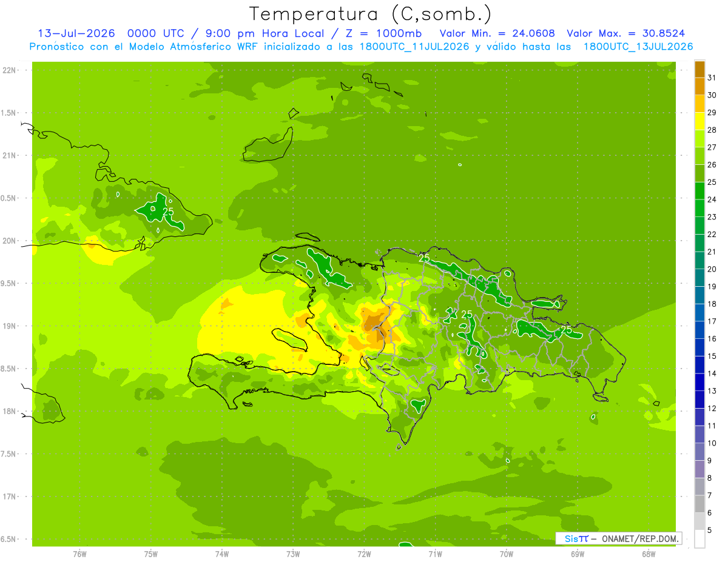Image resolution: width=728 pixels, height=562 pixels.
Task: Click the 'ONAMET/REP.DOM.' credit label
Action: [x=640, y=538]
